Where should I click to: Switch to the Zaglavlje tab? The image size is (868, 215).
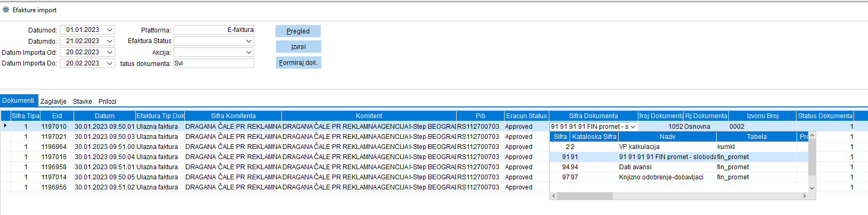tap(53, 101)
